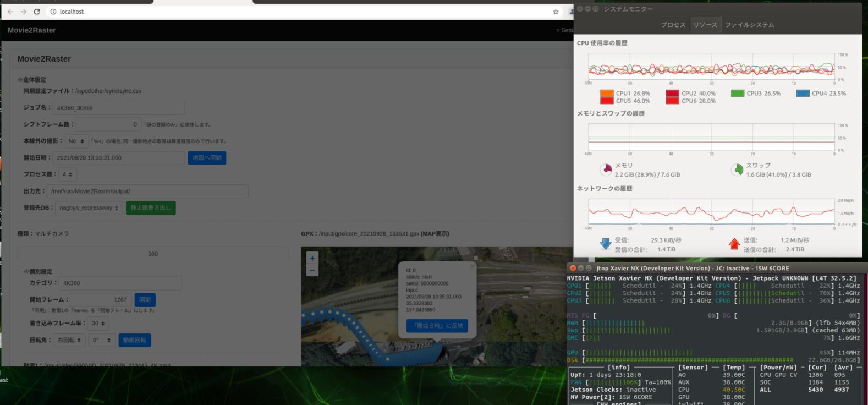Click the 同期 button next to 開始フレーム
868x405 pixels.
tap(145, 300)
